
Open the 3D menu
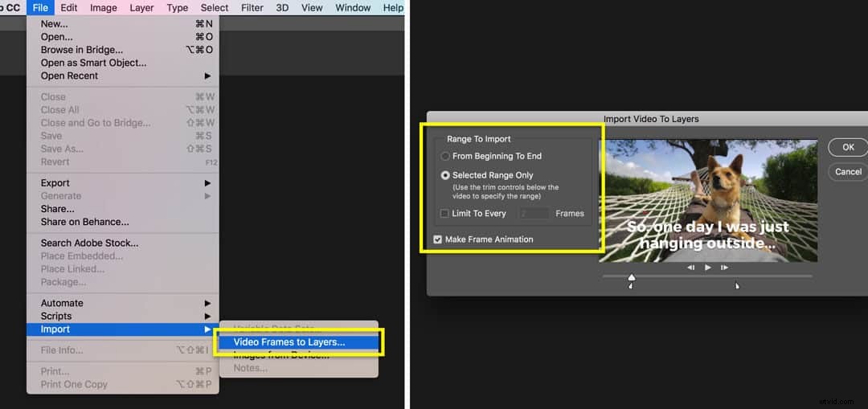[x=282, y=8]
